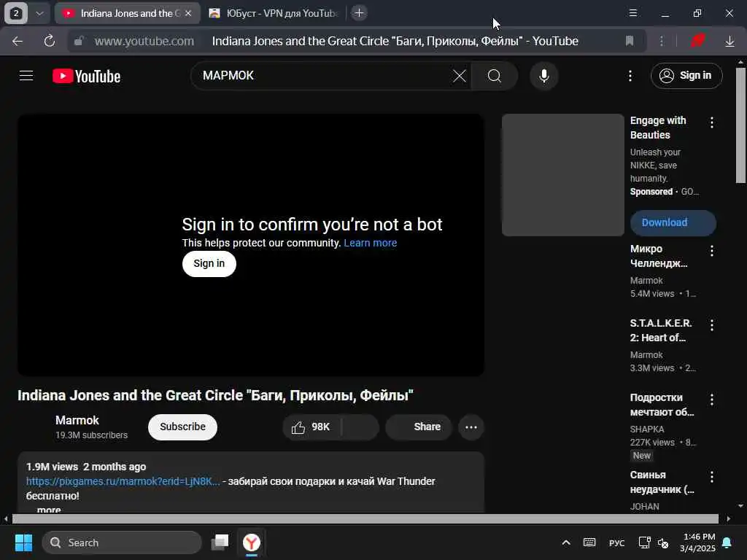The image size is (747, 560).
Task: Open S.T.A.L.K.E.R. 2: Heart of video title
Action: (x=661, y=330)
